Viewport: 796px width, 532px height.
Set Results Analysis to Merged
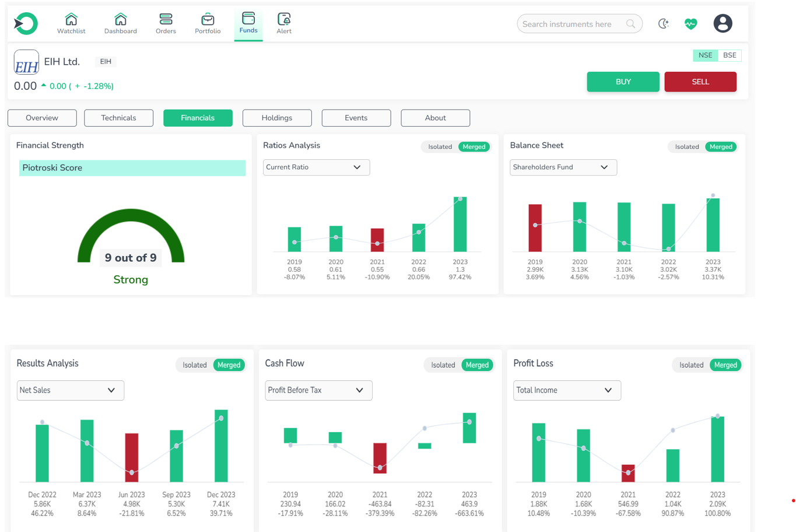coord(229,365)
